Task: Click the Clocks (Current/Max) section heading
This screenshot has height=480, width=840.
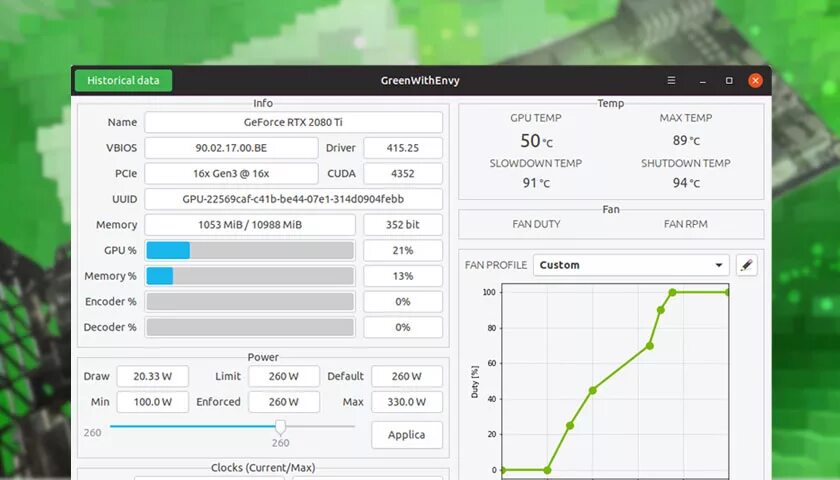Action: point(263,468)
